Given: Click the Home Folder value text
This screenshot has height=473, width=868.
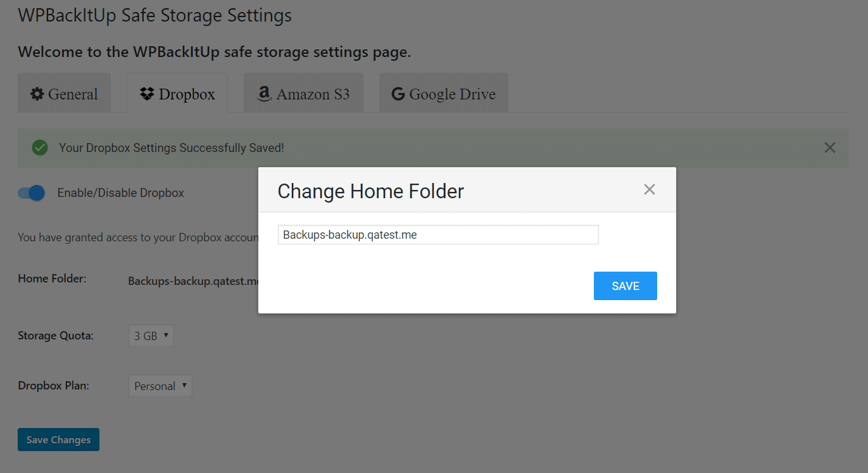Looking at the screenshot, I should coord(193,281).
